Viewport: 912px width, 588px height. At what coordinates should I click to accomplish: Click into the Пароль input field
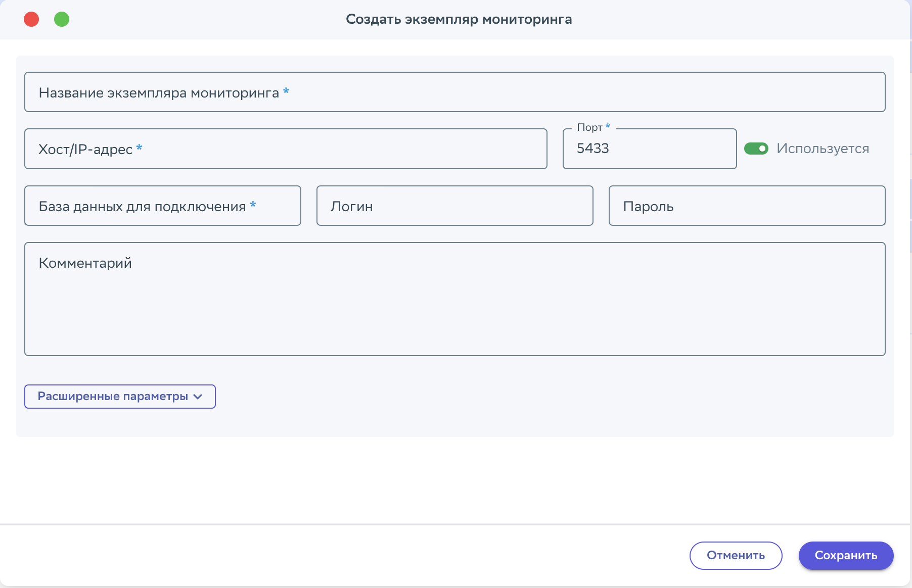[747, 206]
